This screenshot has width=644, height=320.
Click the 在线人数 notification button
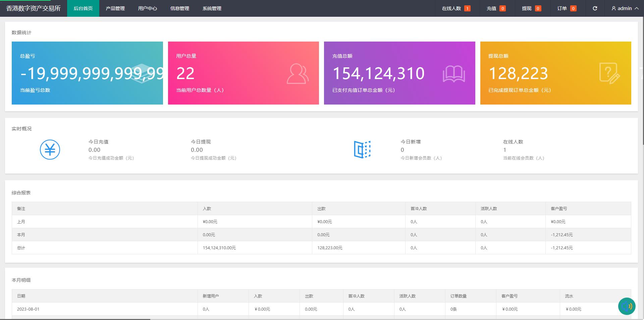tap(455, 8)
